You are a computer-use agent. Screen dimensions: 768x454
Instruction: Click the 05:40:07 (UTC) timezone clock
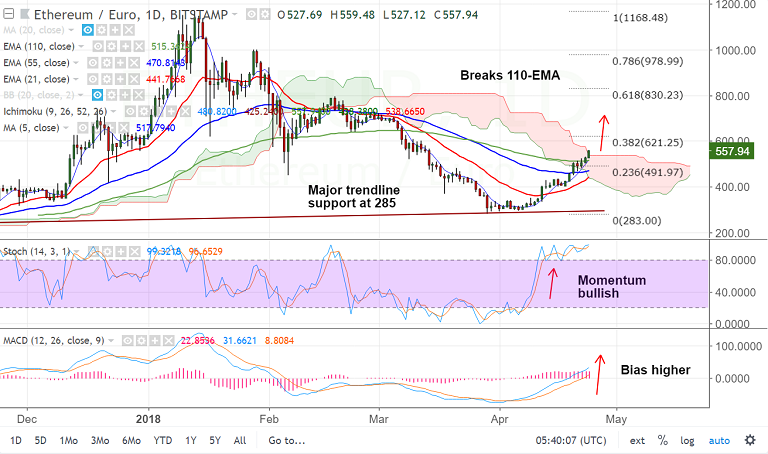[x=571, y=440]
